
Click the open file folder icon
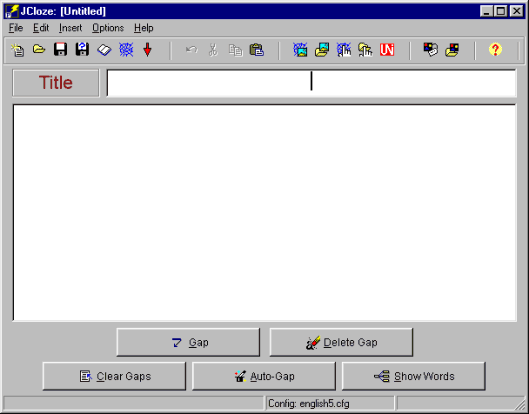coord(39,50)
